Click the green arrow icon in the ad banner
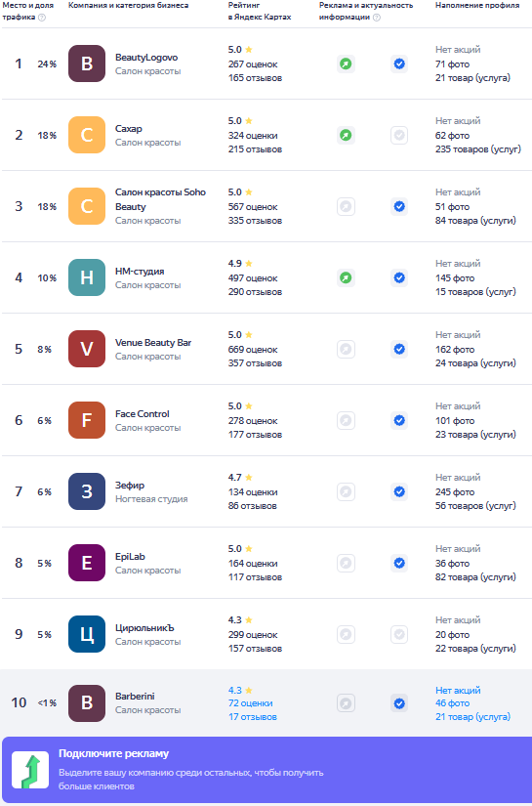Screen dimensions: 532x806 tap(30, 770)
